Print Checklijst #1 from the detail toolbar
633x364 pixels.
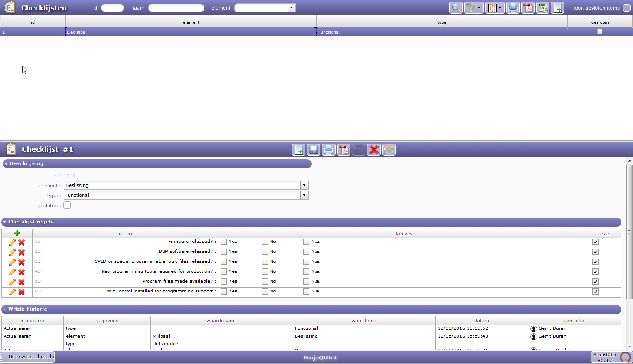pos(328,150)
